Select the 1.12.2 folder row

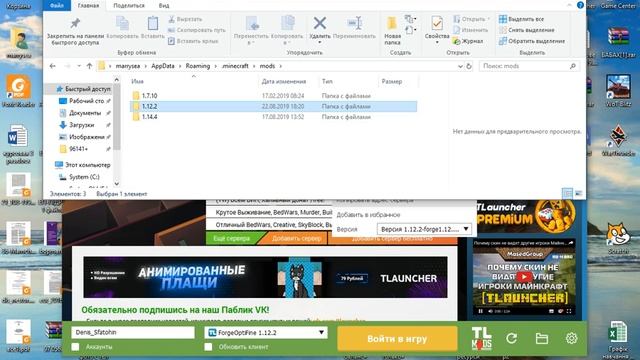[x=273, y=107]
